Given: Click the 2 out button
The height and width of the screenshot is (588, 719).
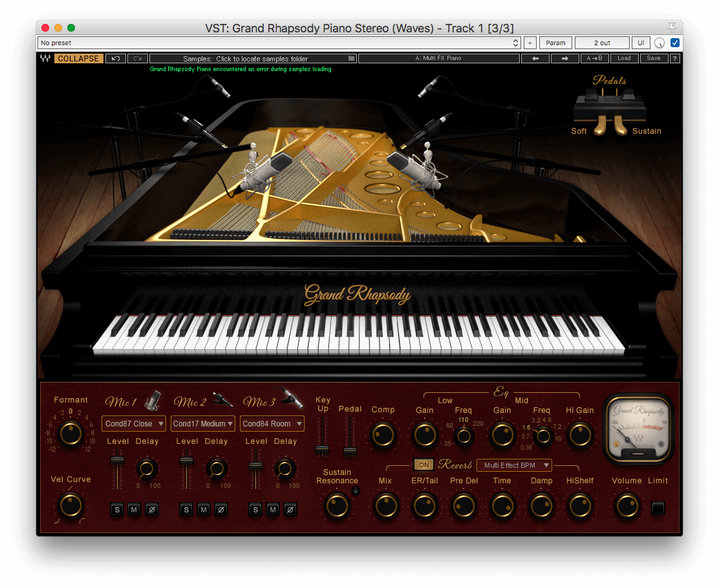Looking at the screenshot, I should pos(602,43).
